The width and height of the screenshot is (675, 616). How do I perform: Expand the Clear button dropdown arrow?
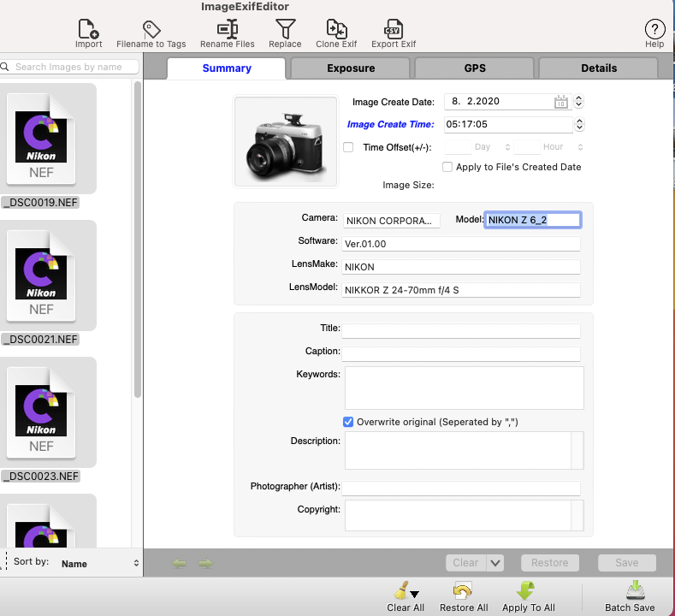[x=495, y=563]
